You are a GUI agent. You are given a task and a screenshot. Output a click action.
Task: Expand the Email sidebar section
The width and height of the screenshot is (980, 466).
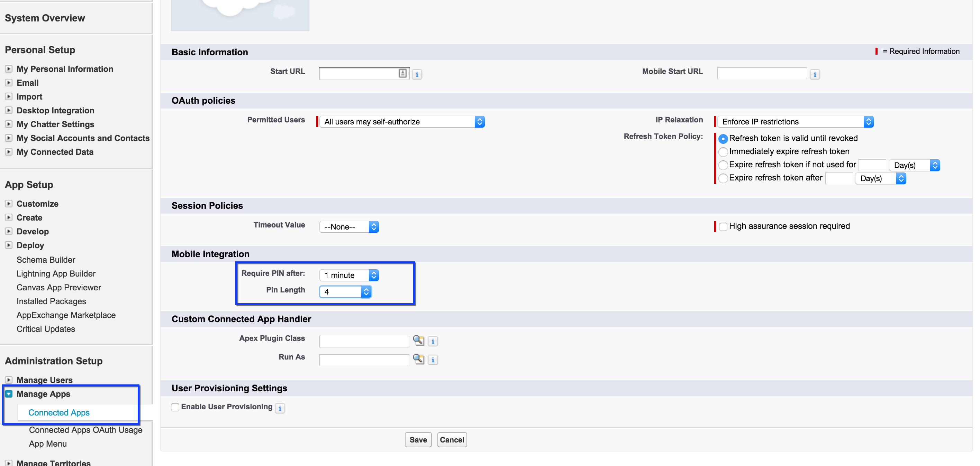click(9, 83)
